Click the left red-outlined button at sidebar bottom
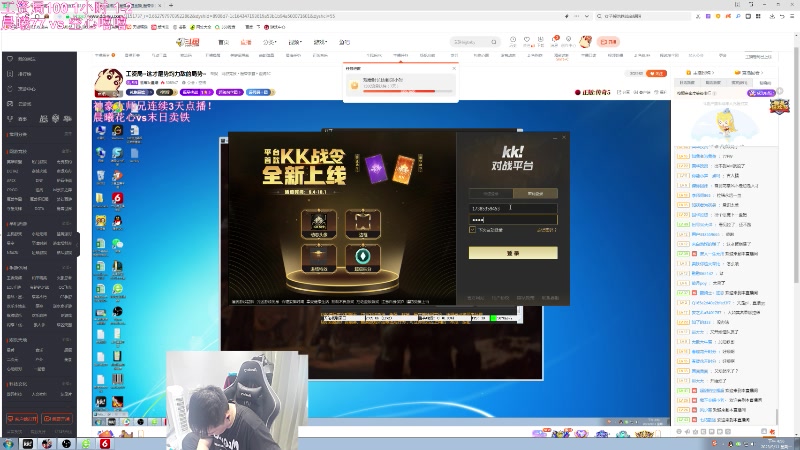Screen dimensions: 800x450 click(22, 419)
